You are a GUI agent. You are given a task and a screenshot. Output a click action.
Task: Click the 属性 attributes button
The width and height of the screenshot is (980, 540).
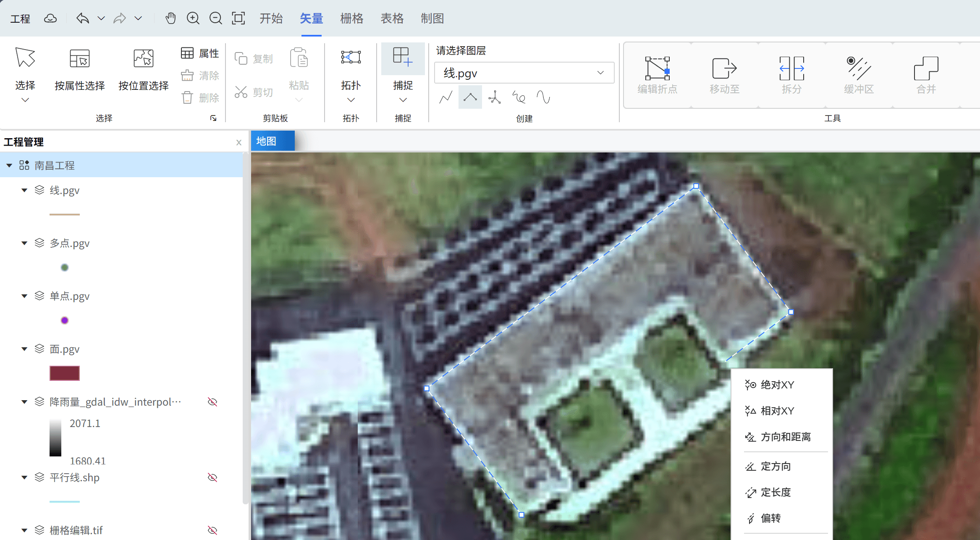pos(200,53)
